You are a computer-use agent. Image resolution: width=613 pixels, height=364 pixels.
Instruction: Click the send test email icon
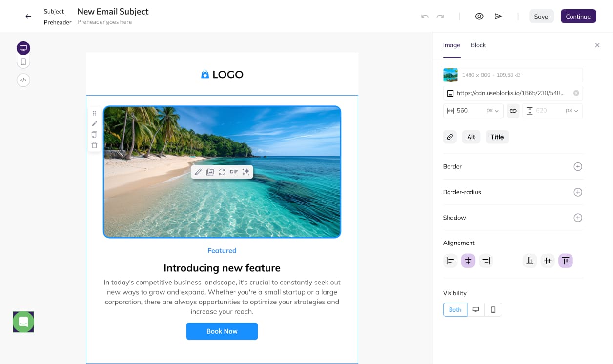(x=498, y=16)
